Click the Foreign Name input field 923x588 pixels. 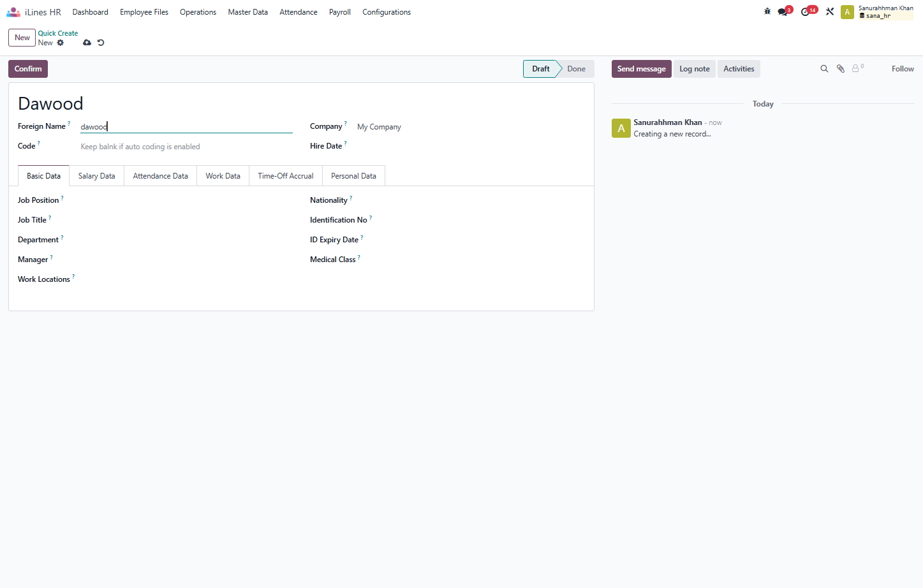186,127
